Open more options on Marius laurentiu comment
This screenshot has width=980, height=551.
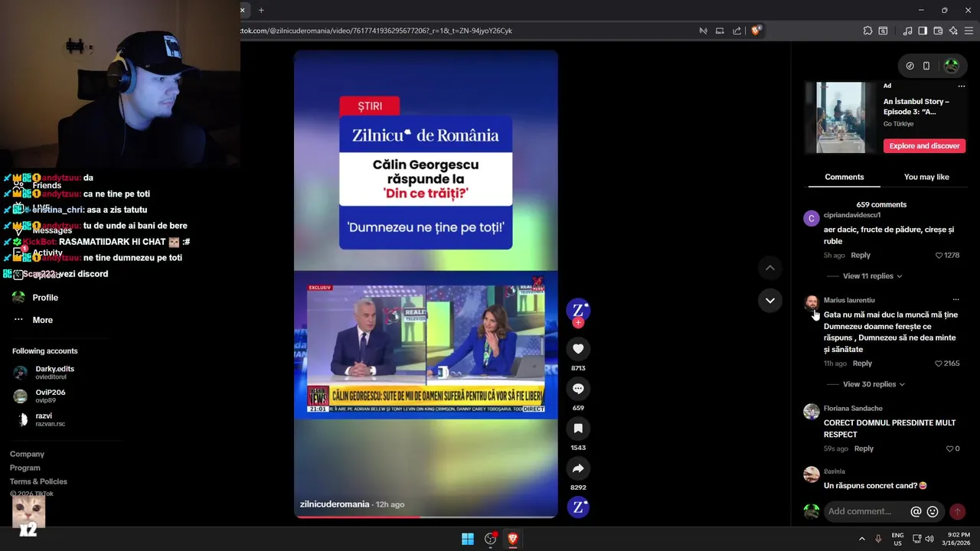tap(955, 300)
